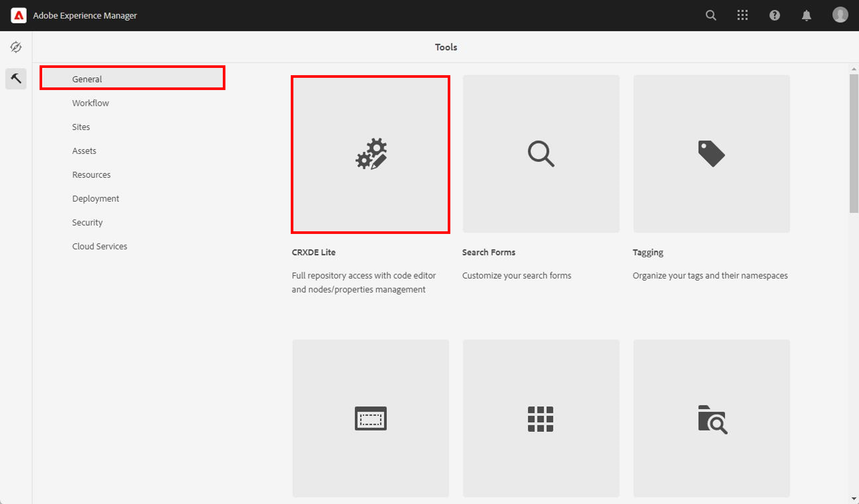
Task: Open the notifications bell icon
Action: (x=806, y=15)
